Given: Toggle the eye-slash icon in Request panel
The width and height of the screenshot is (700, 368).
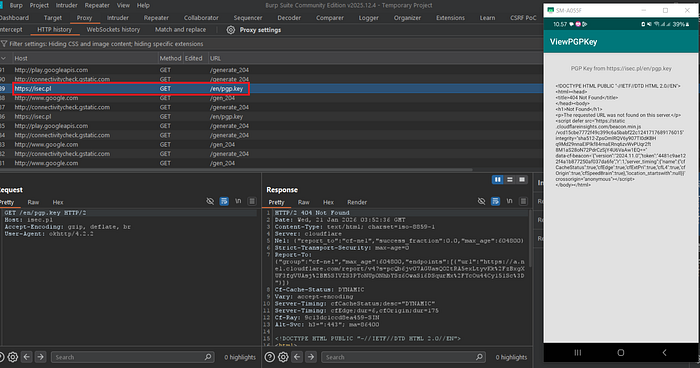Looking at the screenshot, I should tap(210, 201).
